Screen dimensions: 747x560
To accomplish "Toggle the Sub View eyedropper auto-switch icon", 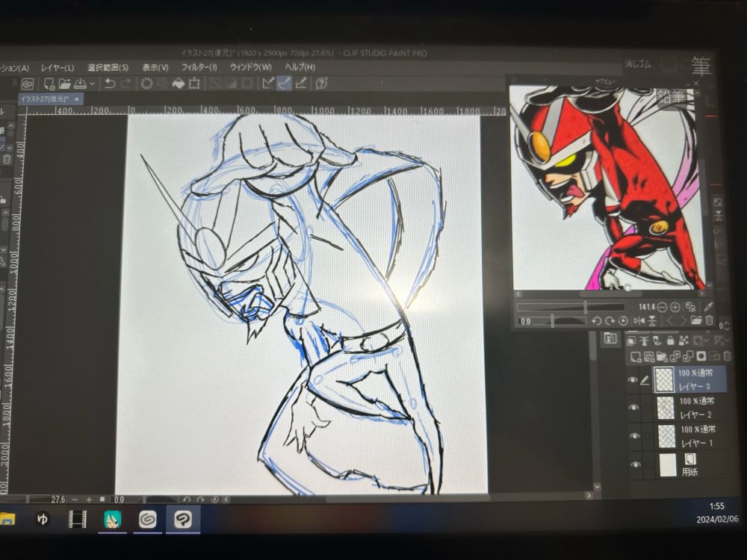I will (708, 307).
